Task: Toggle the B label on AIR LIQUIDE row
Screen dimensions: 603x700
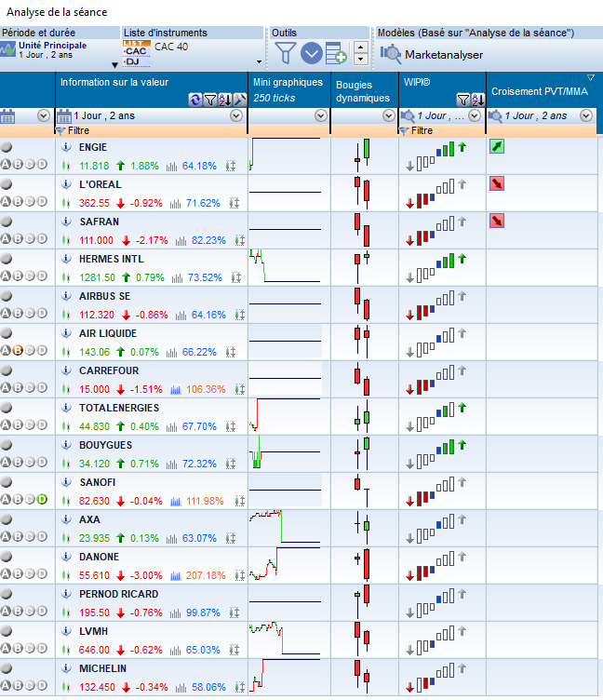Action: pyautogui.click(x=18, y=350)
